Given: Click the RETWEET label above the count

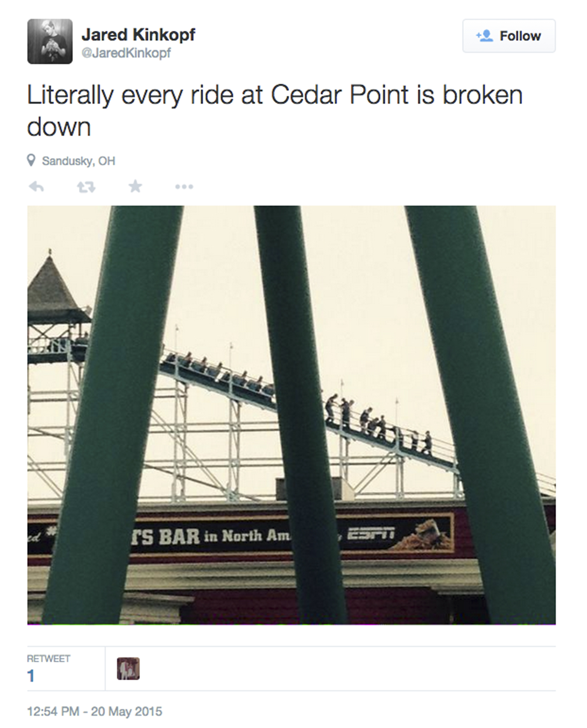Looking at the screenshot, I should (48, 659).
